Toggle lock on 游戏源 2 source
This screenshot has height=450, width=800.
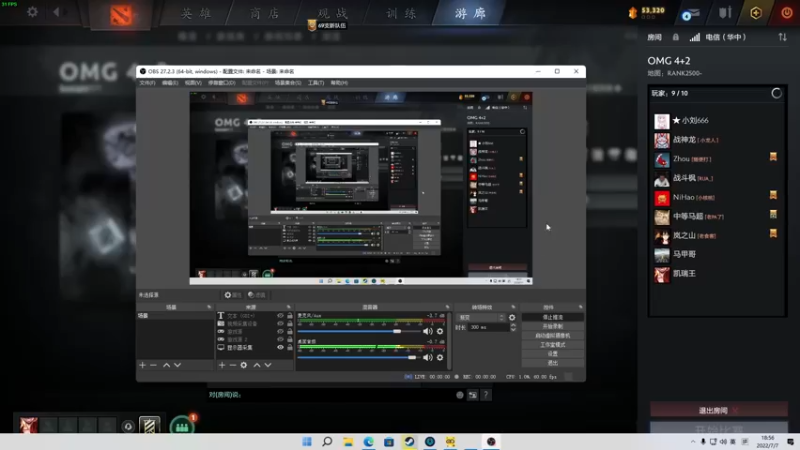(x=290, y=339)
